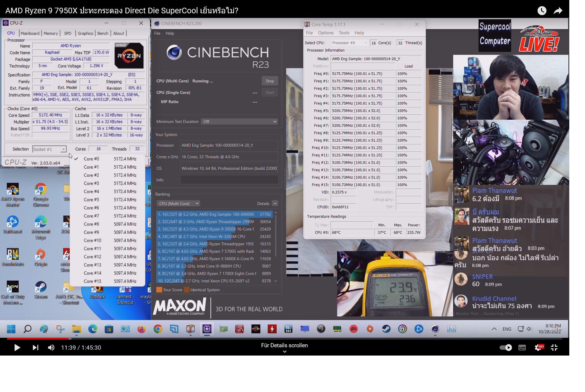Open the Windows Start menu
Viewport: 585px width, 392px height.
click(11, 329)
